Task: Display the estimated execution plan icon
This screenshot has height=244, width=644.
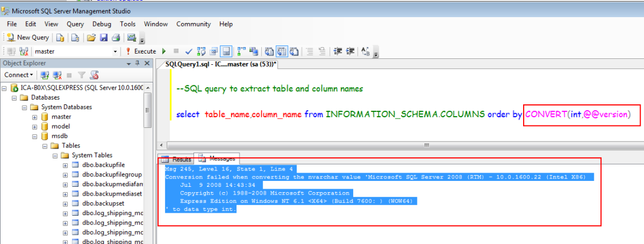Action: click(x=201, y=51)
